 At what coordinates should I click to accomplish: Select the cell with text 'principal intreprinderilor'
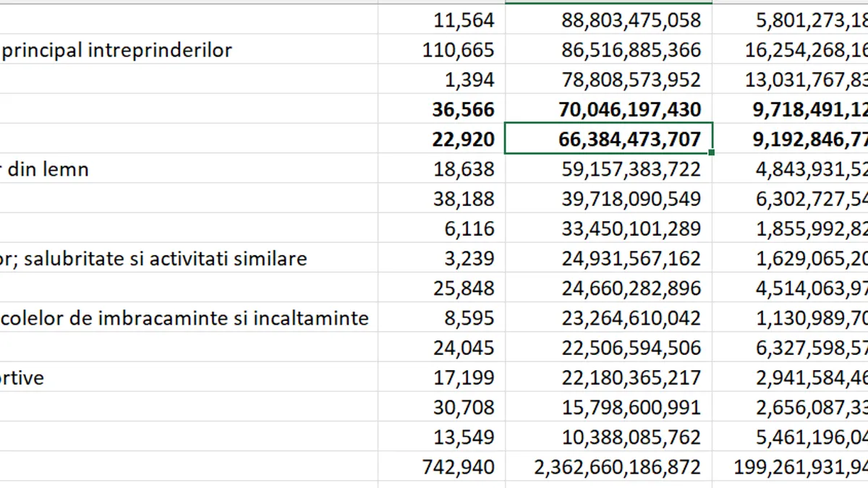(188, 50)
